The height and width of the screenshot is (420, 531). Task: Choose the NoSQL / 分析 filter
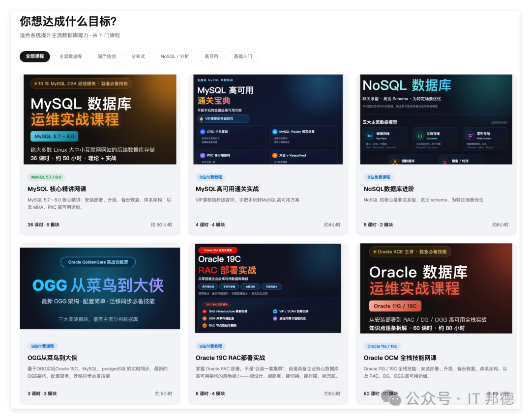[175, 56]
